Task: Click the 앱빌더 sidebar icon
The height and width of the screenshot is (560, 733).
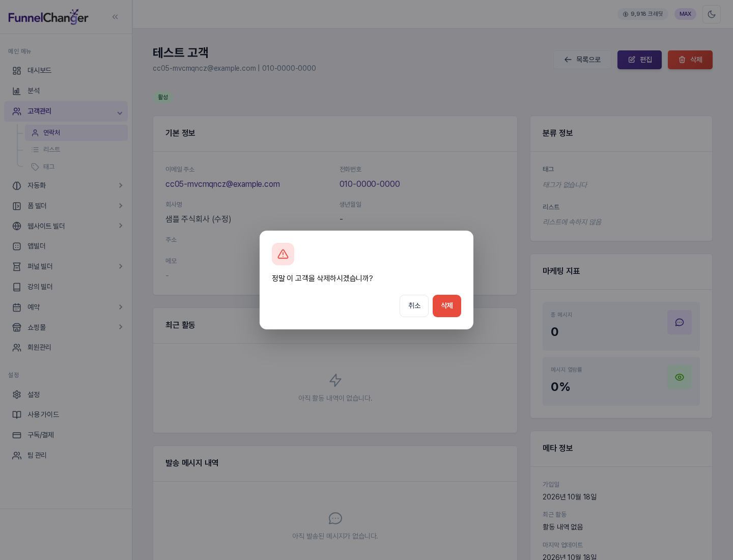Action: click(x=17, y=246)
